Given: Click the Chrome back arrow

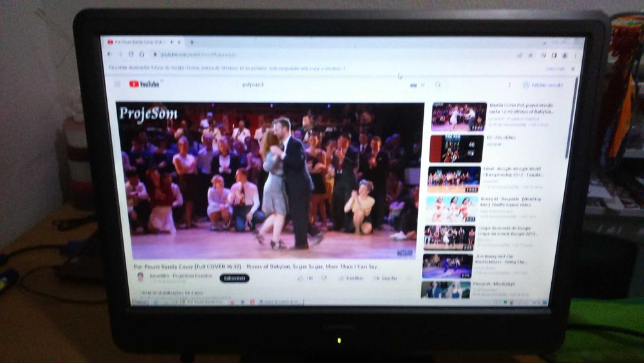Looking at the screenshot, I should (109, 54).
